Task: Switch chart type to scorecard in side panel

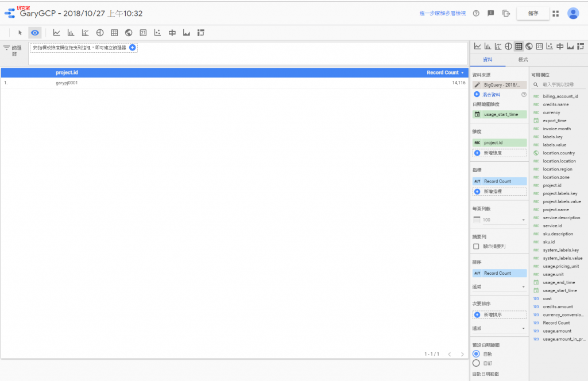Action: pos(539,46)
